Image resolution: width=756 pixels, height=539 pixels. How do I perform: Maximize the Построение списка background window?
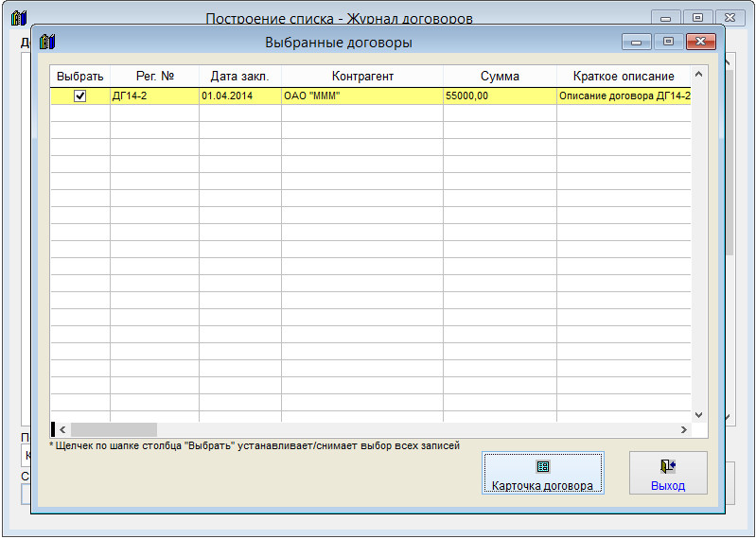[697, 18]
